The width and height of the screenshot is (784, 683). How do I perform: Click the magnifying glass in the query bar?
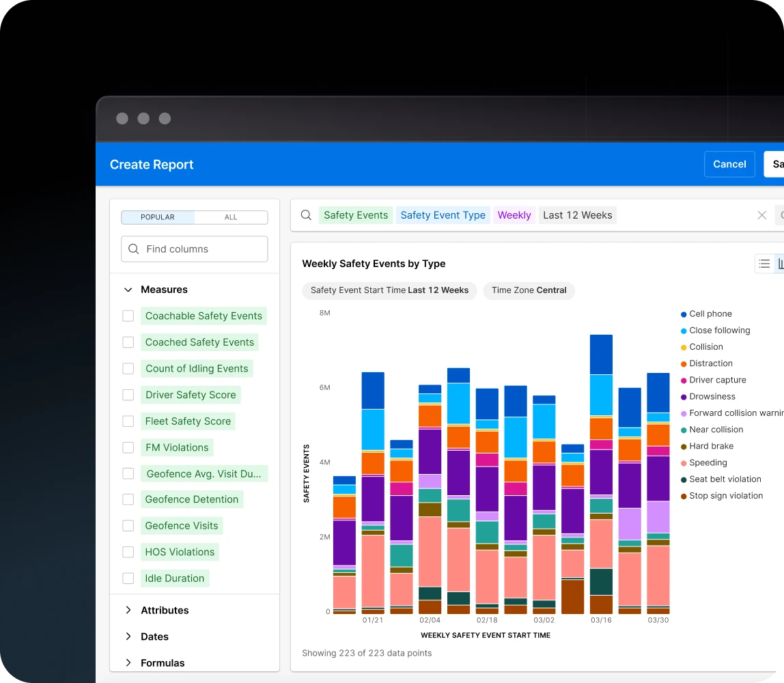(306, 215)
